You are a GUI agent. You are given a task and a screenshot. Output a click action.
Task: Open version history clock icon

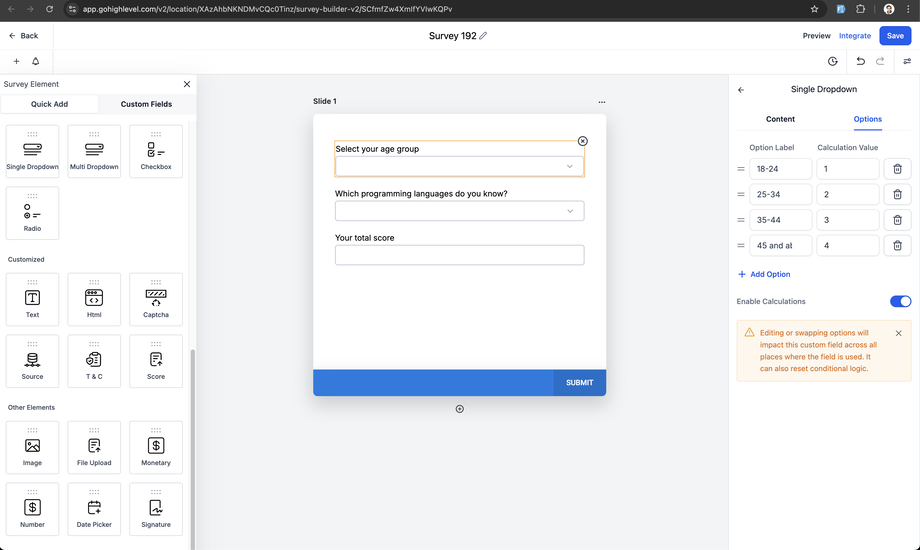(833, 61)
